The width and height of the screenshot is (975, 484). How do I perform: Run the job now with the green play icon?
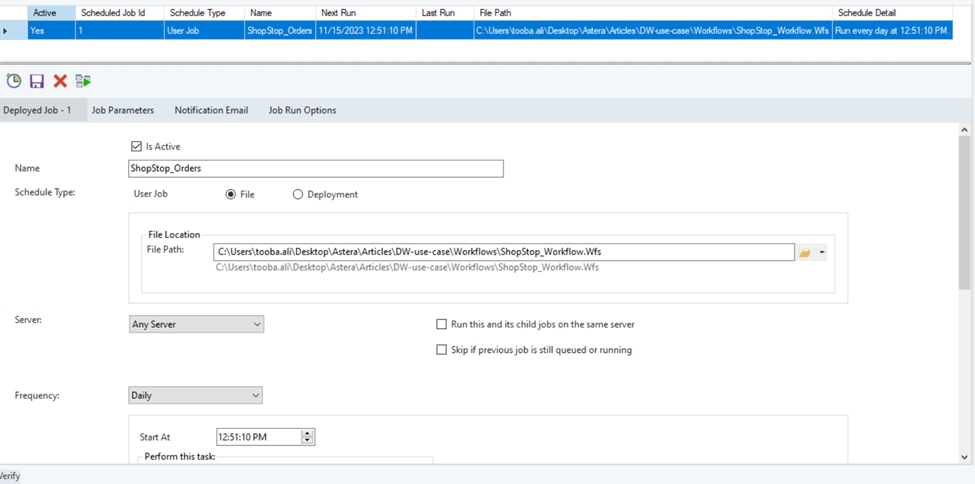pyautogui.click(x=83, y=81)
